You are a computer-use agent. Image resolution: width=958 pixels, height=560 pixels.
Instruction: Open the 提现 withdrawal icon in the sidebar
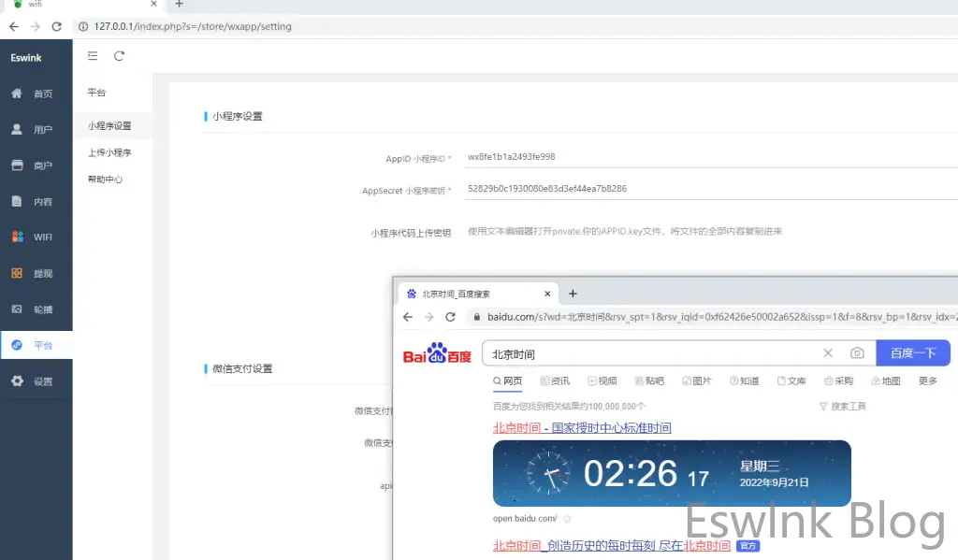[17, 273]
